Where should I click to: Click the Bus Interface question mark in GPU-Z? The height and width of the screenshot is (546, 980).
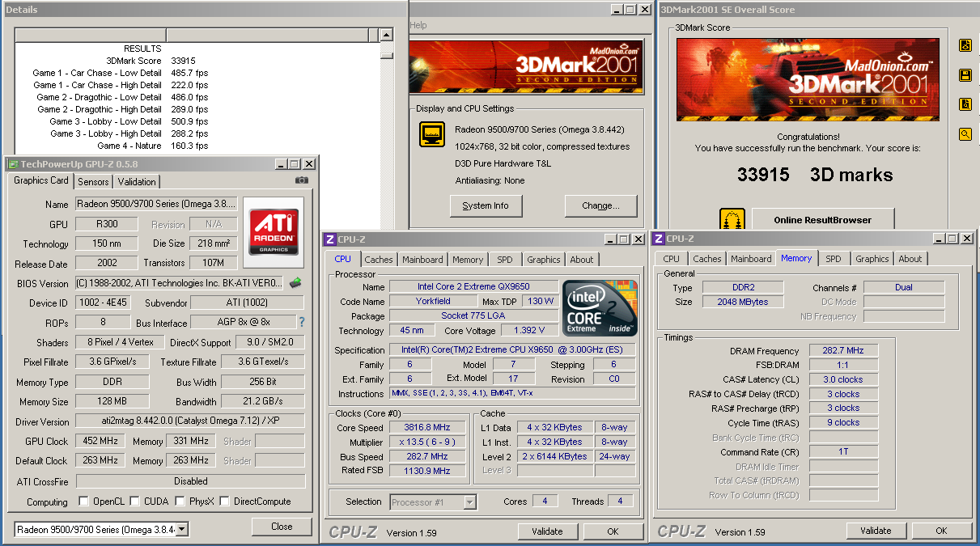(302, 322)
